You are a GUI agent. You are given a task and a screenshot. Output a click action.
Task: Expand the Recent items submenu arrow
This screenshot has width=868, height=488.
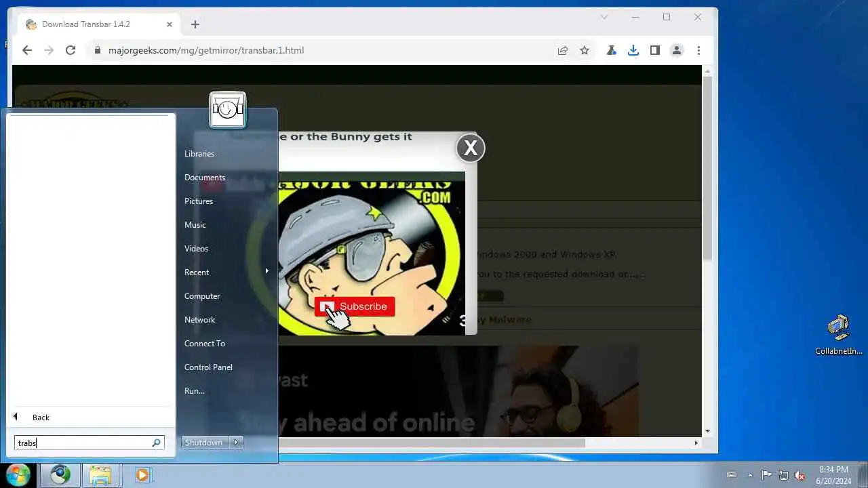pyautogui.click(x=267, y=271)
